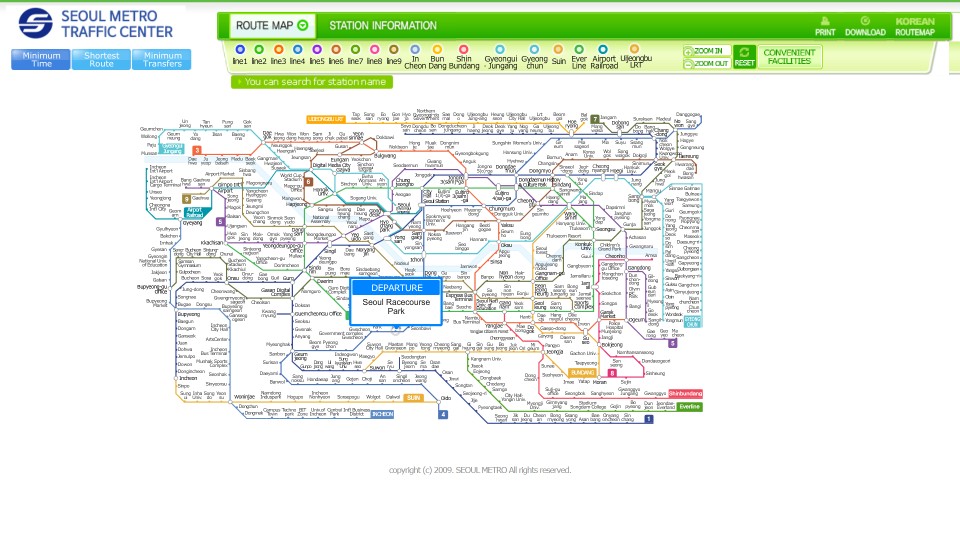Click the orange line 3 badge on map
The image size is (960, 540).
point(197,150)
